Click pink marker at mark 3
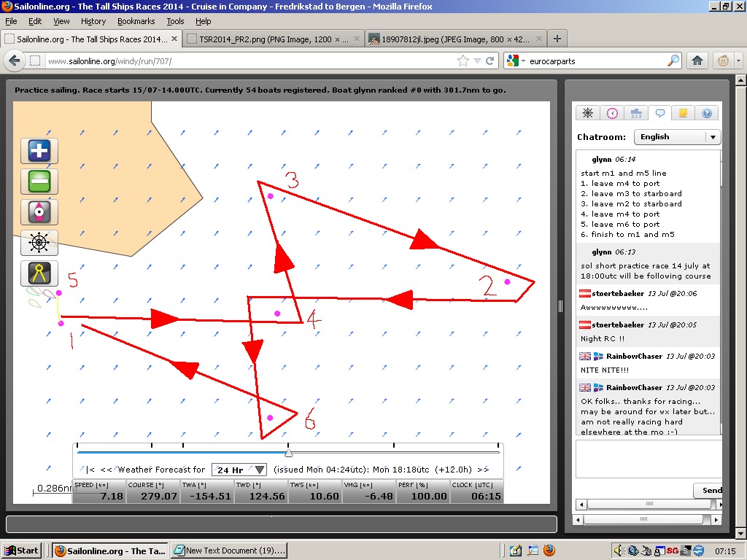Image resolution: width=747 pixels, height=560 pixels. coord(271,196)
